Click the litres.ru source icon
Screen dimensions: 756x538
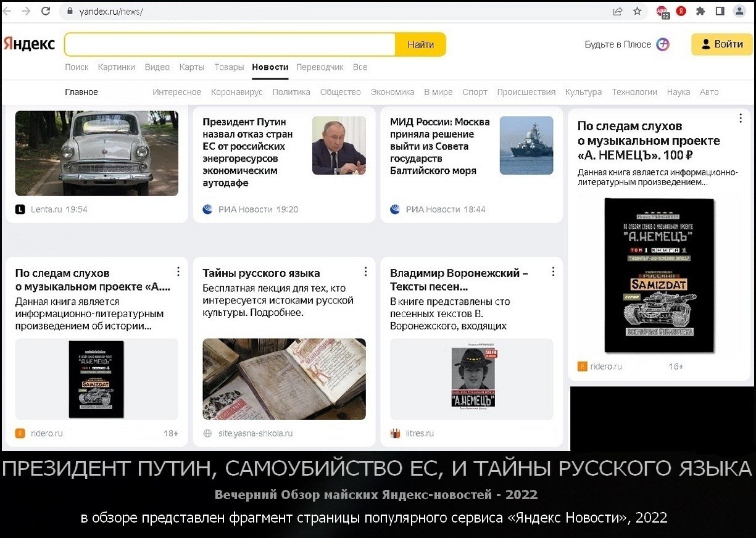[x=395, y=434]
